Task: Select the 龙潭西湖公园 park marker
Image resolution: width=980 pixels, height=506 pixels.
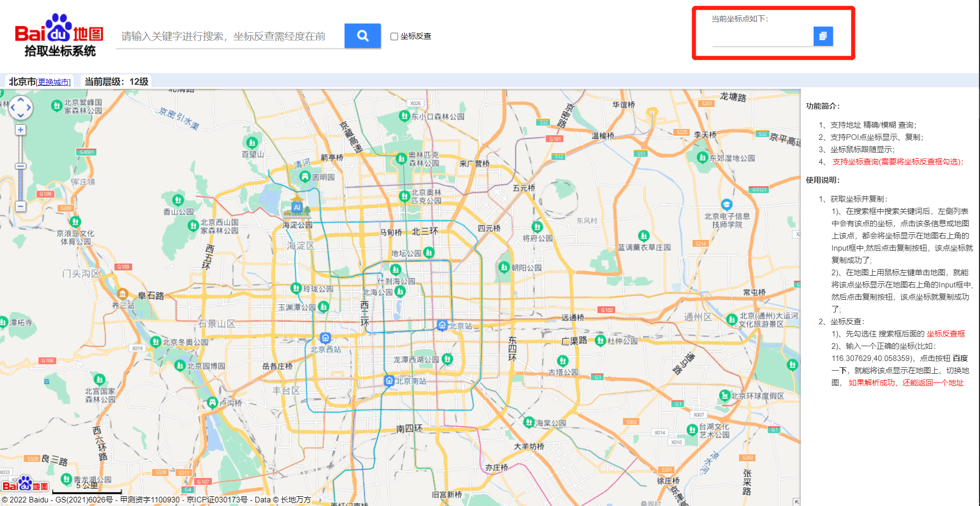Action: tap(447, 359)
